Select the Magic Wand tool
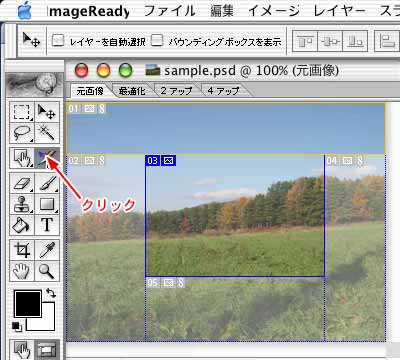Screen dimensions: 400x360 pyautogui.click(x=47, y=133)
